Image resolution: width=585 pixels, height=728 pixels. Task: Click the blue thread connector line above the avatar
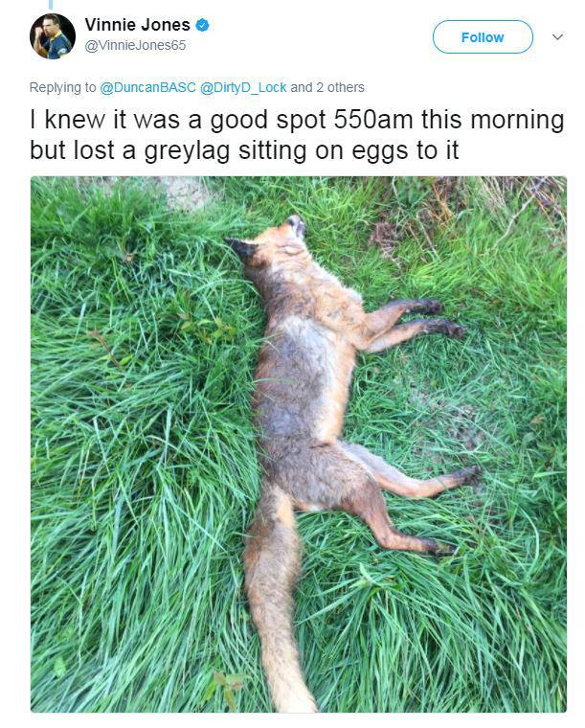coord(51,4)
